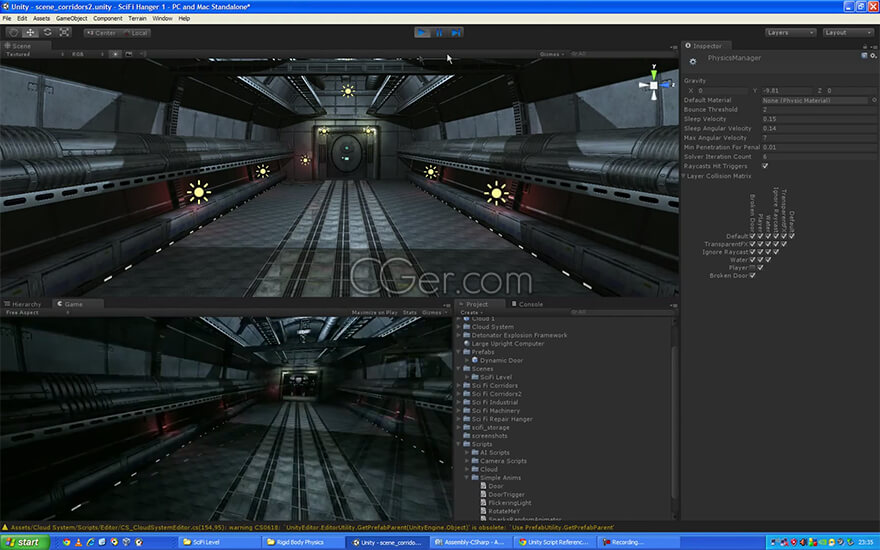
Task: Click the Windows start button
Action: pos(25,542)
